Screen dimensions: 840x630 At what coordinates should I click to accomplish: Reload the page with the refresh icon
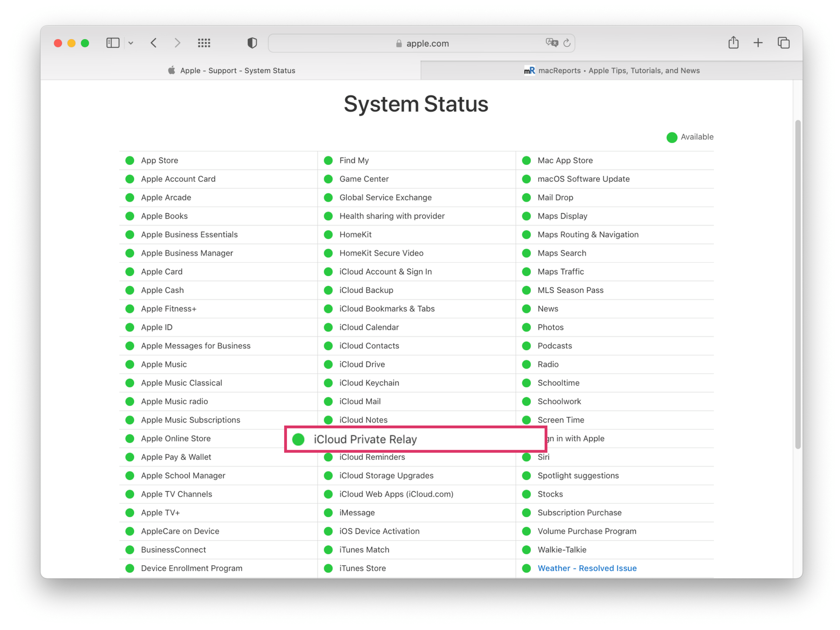point(567,43)
